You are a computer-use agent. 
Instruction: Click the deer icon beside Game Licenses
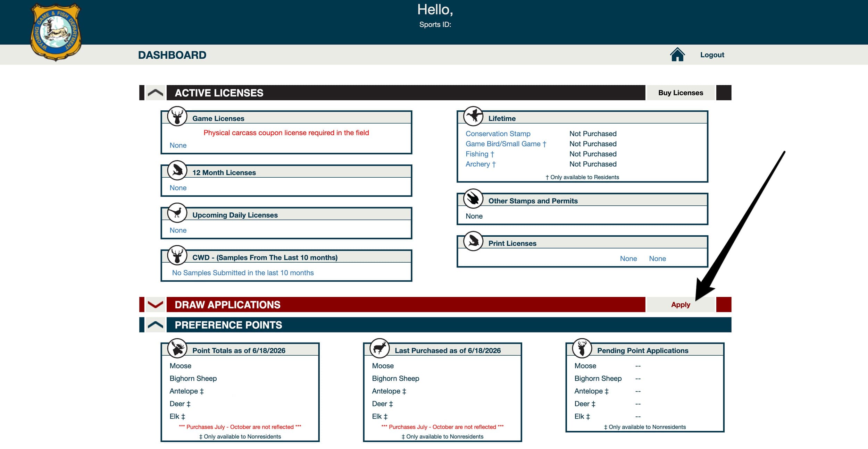[177, 116]
